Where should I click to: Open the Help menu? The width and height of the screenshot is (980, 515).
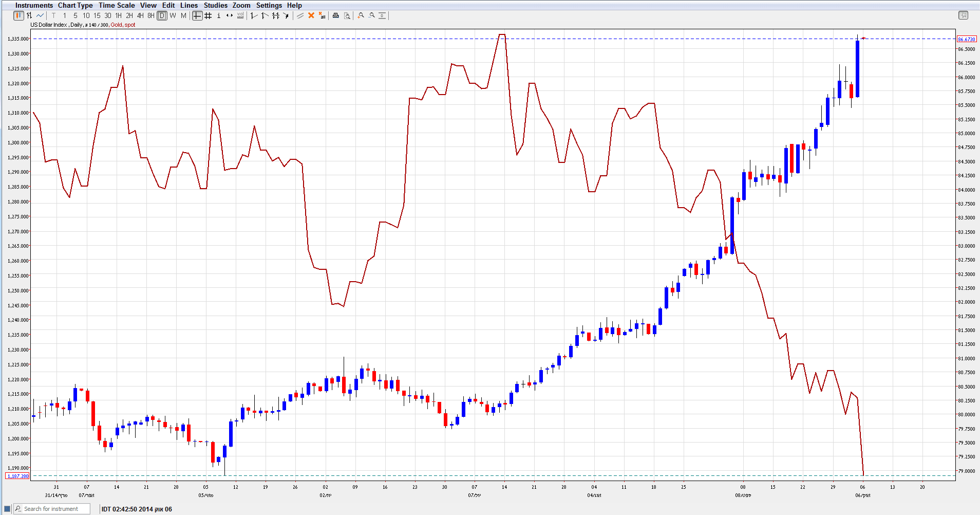point(294,5)
